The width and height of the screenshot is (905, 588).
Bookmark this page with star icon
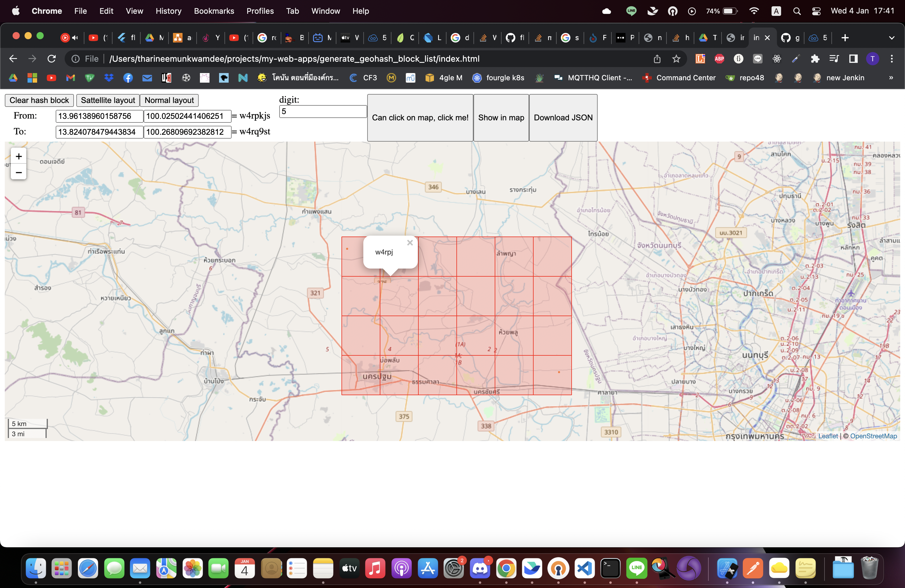tap(676, 59)
